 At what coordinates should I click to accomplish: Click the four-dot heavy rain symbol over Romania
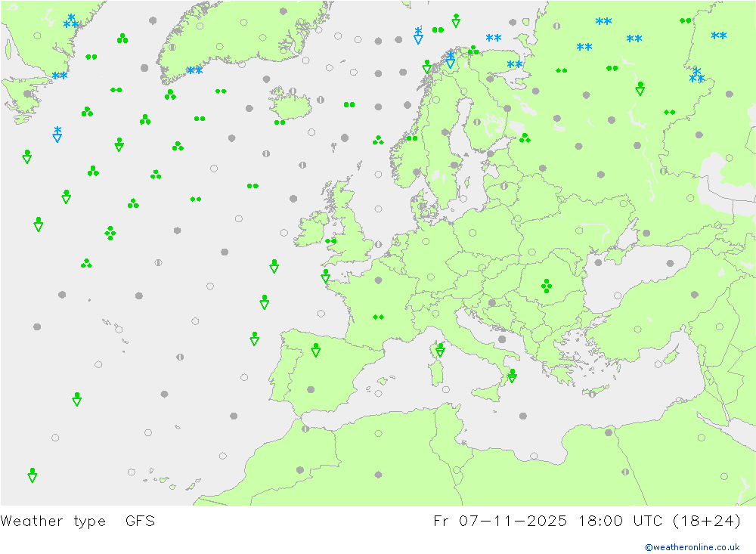pos(547,286)
